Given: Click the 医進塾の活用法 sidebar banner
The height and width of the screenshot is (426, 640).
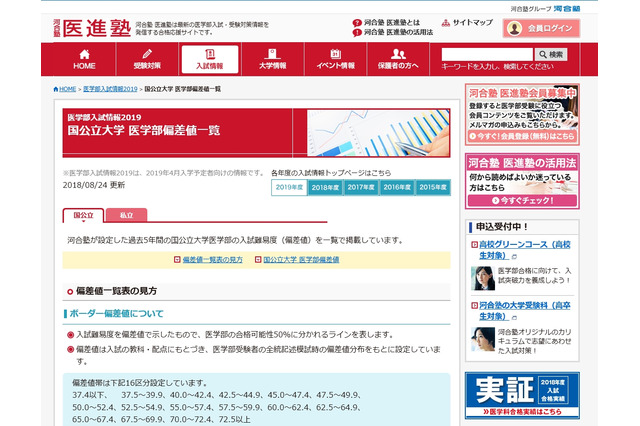Looking at the screenshot, I should (522, 181).
